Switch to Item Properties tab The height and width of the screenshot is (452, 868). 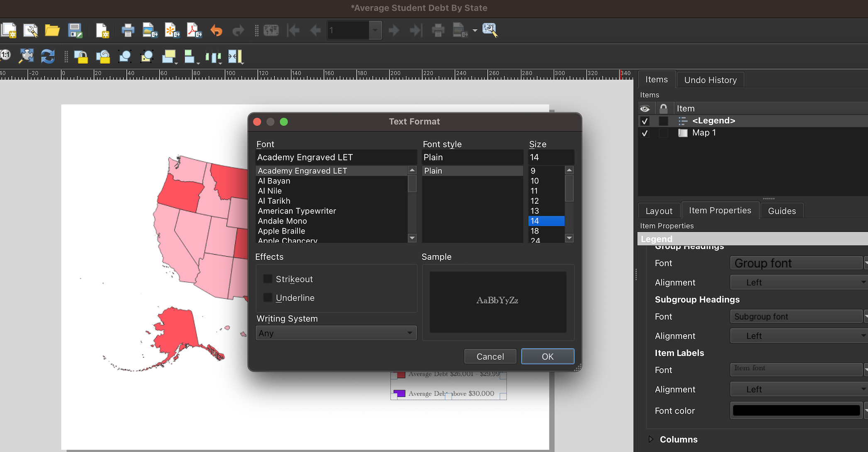pos(719,211)
